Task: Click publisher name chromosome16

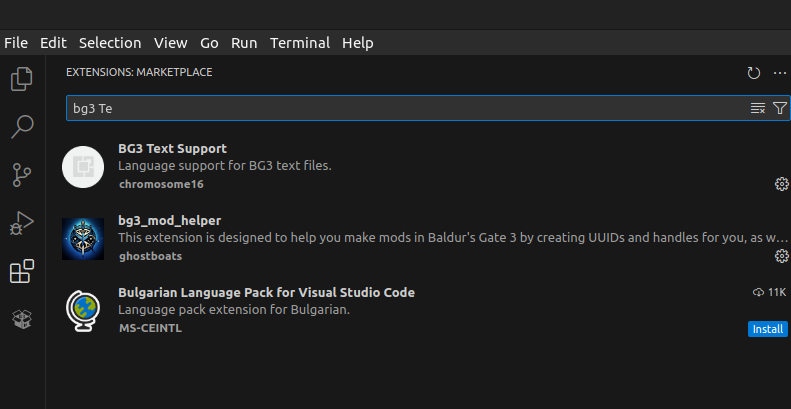Action: [161, 184]
